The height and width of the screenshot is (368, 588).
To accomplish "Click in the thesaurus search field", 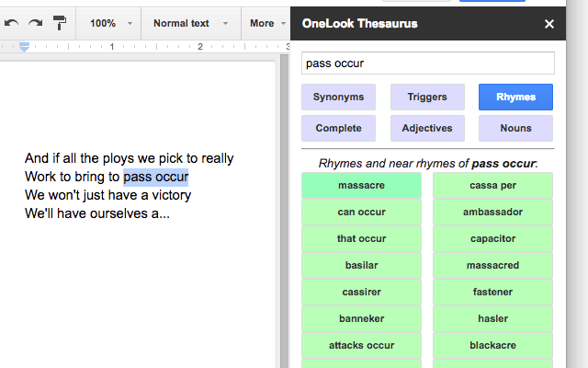I will (x=428, y=63).
